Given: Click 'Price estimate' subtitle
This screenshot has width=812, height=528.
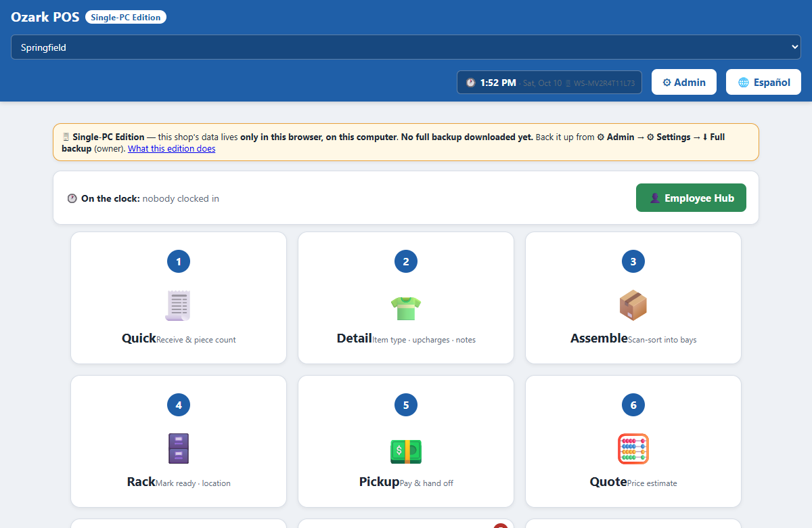Looking at the screenshot, I should pyautogui.click(x=652, y=483).
